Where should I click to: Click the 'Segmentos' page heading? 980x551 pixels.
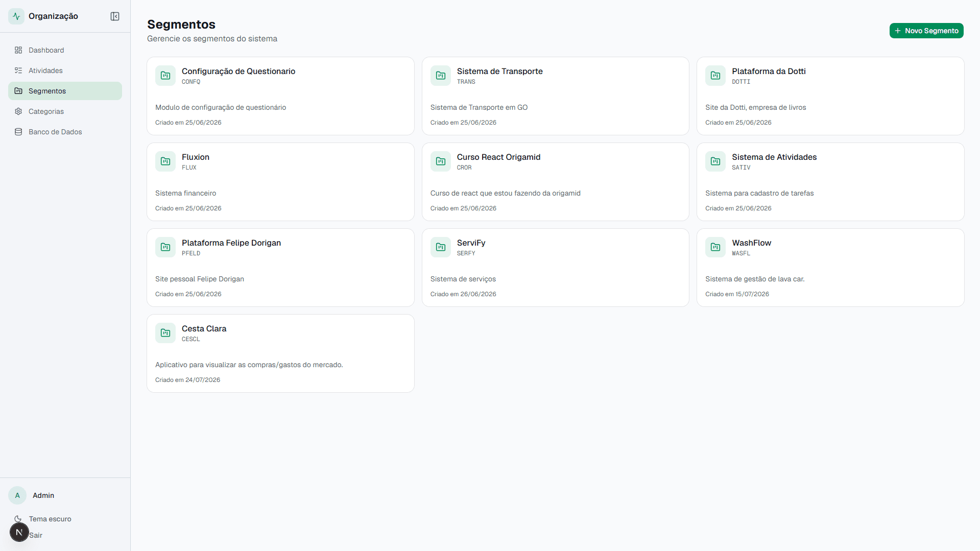(181, 24)
